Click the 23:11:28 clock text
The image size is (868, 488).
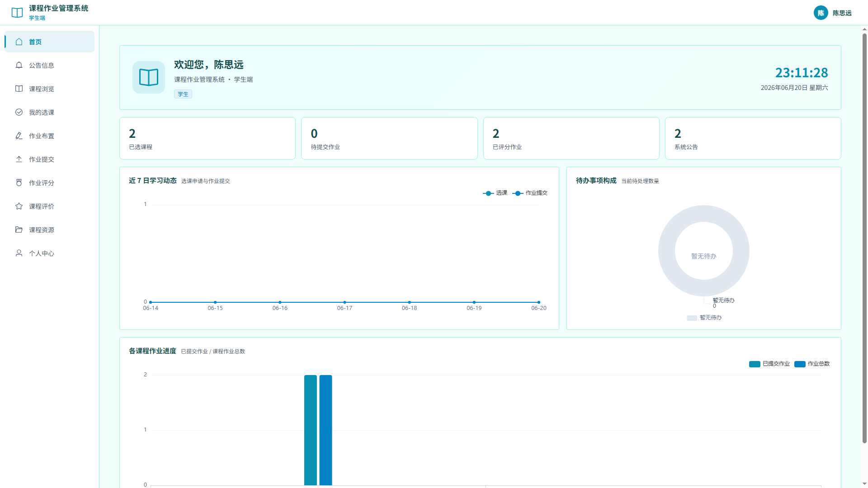pyautogui.click(x=802, y=73)
